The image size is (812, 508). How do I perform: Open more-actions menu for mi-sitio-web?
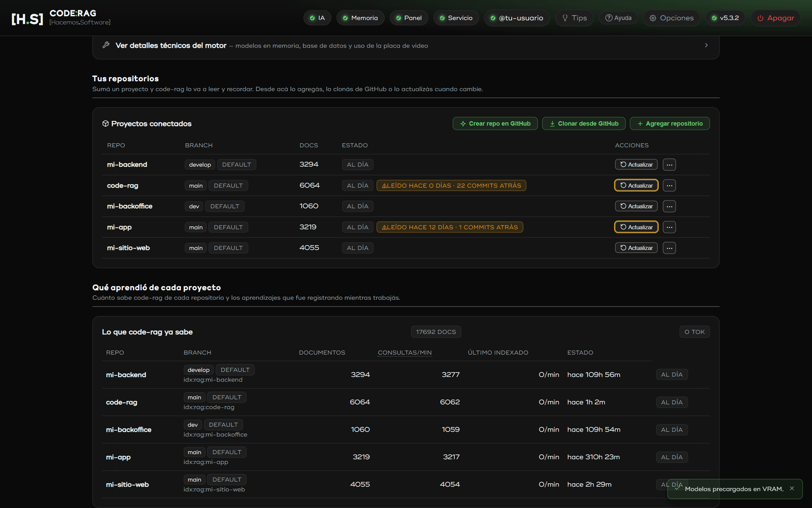coord(669,248)
